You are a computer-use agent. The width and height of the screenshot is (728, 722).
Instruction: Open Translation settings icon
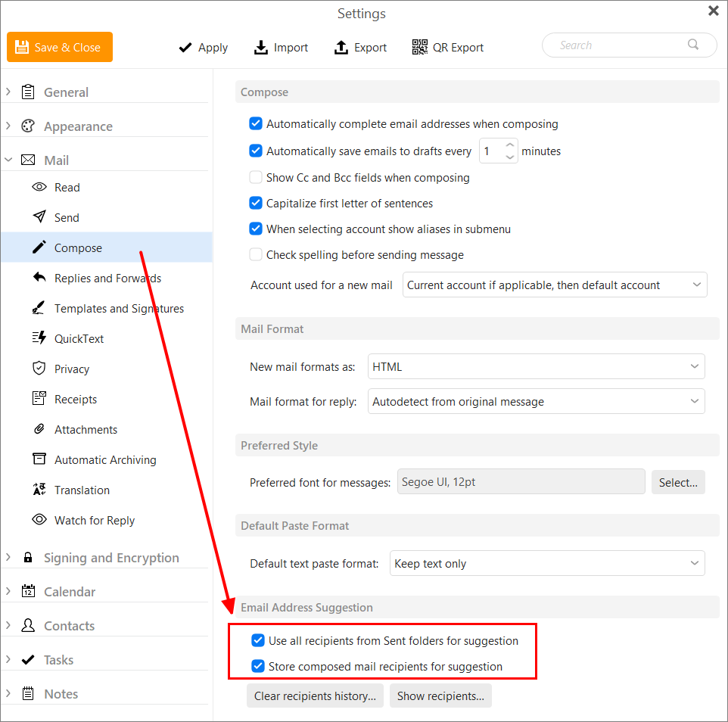pos(39,490)
